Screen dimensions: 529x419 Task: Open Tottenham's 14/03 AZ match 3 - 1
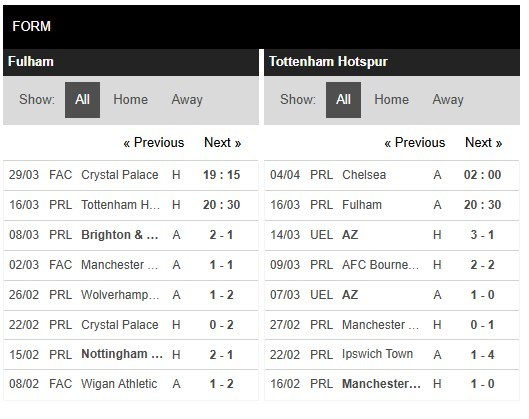(x=392, y=235)
